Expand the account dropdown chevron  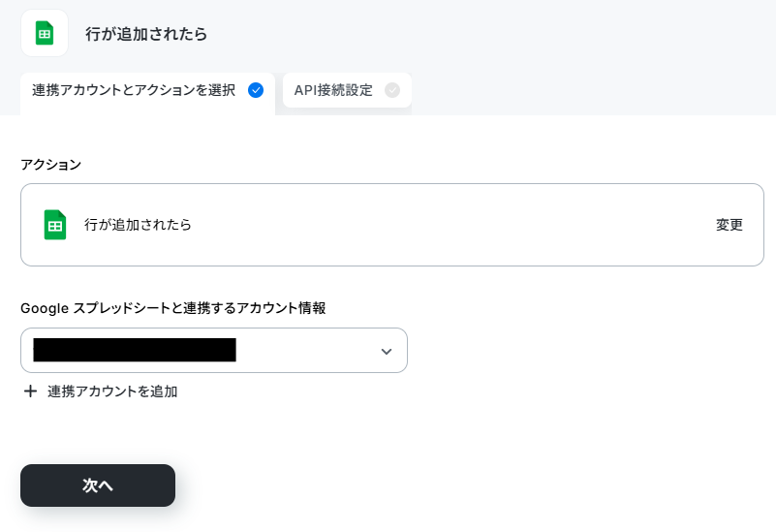[x=386, y=352]
